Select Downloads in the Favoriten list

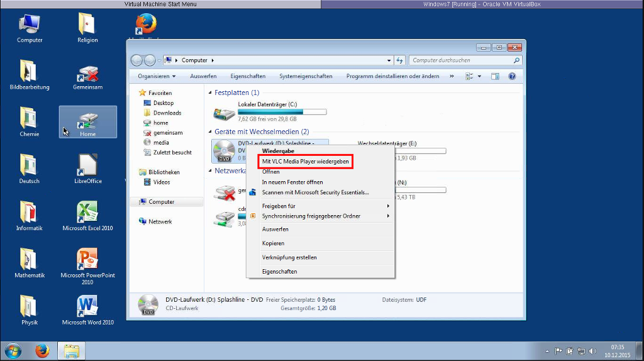(x=167, y=113)
